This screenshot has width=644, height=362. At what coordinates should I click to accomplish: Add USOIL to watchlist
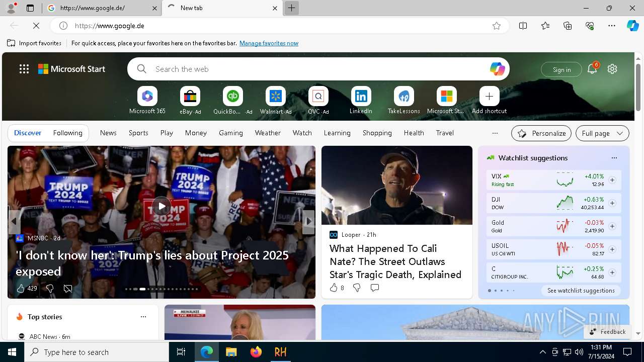(612, 249)
